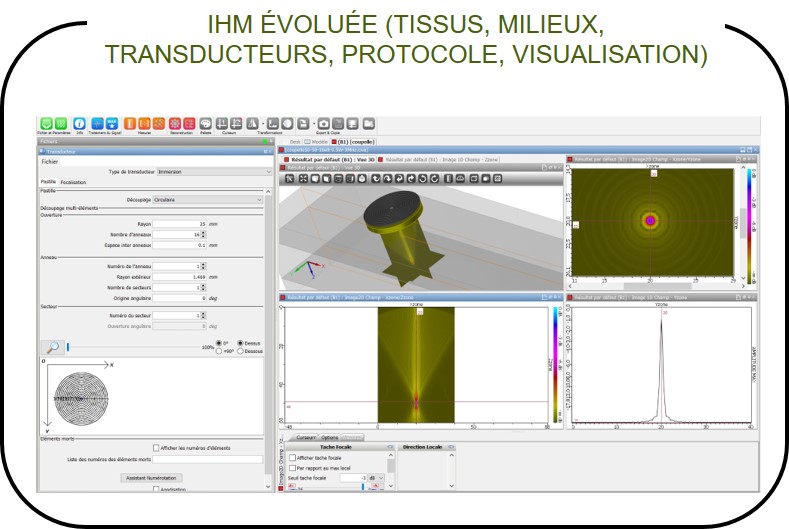
Task: Click the Rayon input field
Action: (180, 224)
